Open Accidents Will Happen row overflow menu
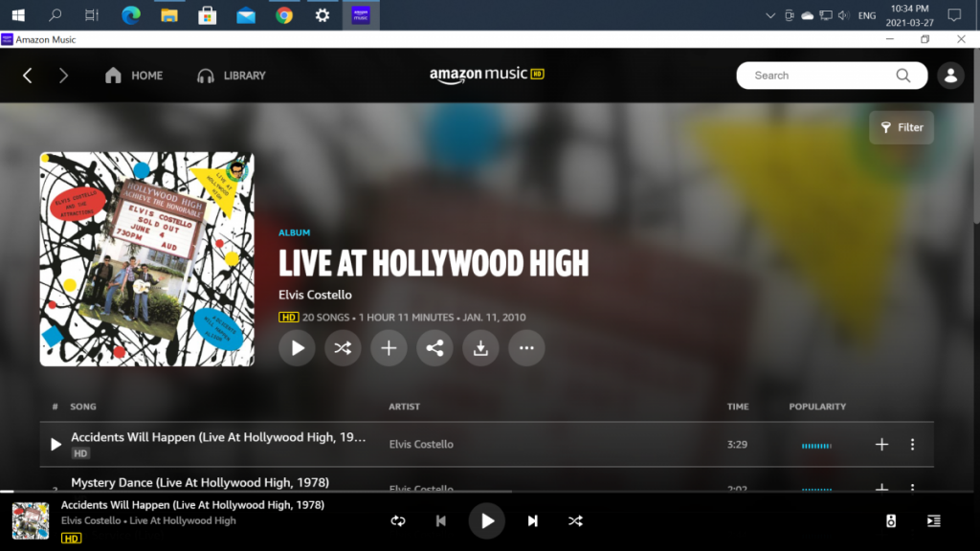Screen dimensions: 980x551 point(912,444)
